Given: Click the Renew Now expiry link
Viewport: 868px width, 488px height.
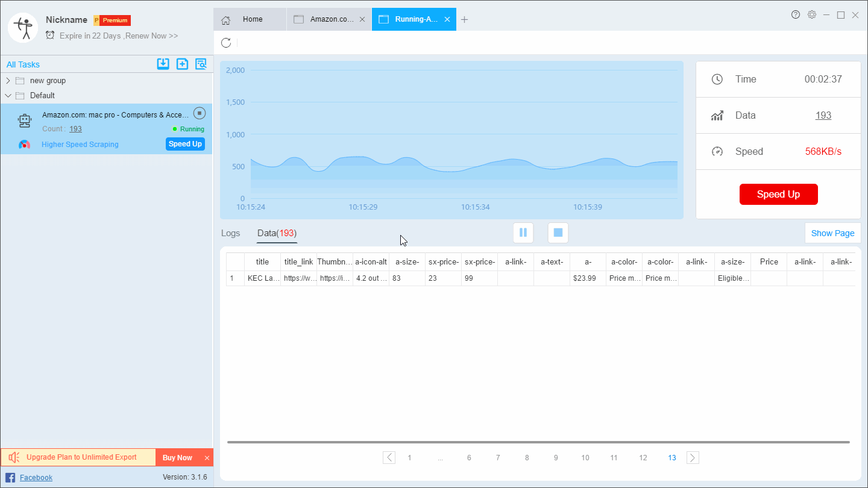Looking at the screenshot, I should 150,36.
